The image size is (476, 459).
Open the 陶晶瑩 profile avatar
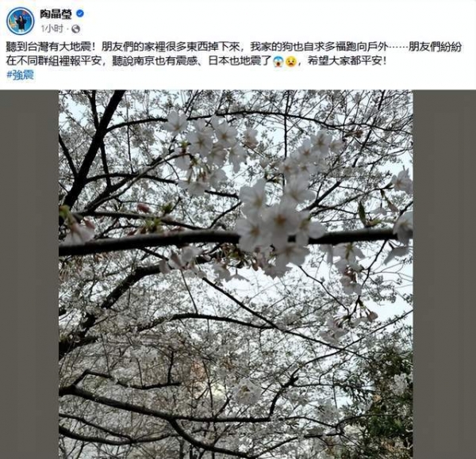point(21,21)
